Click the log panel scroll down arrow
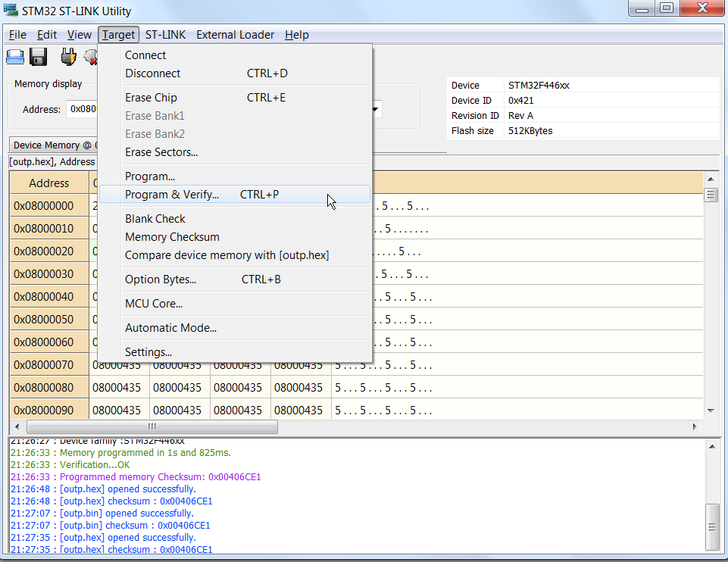Viewport: 728px width, 562px height. point(711,547)
